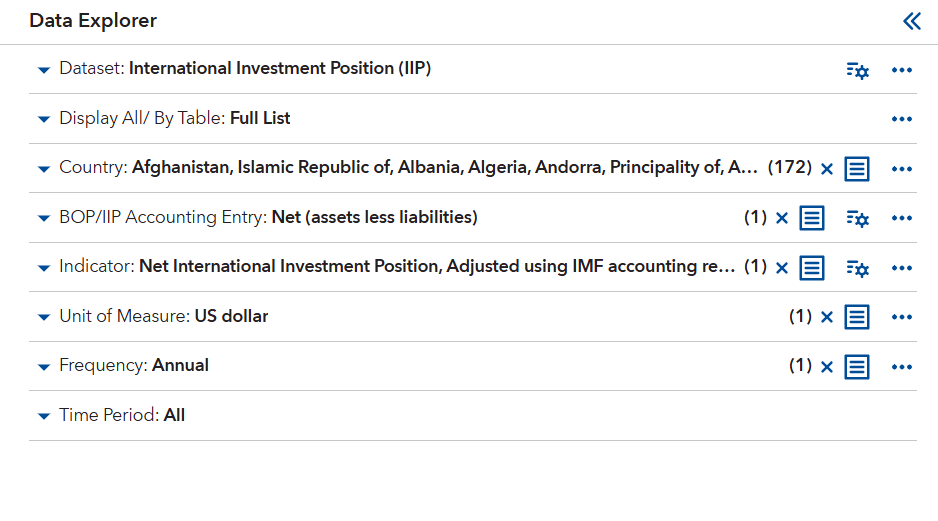
Task: Open Dataset row more options menu
Action: point(902,70)
